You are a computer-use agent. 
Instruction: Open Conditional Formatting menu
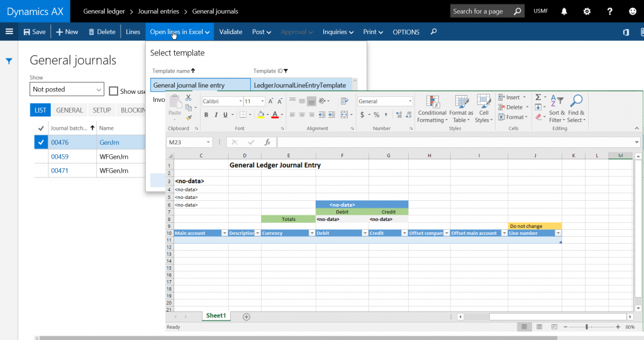click(x=432, y=109)
